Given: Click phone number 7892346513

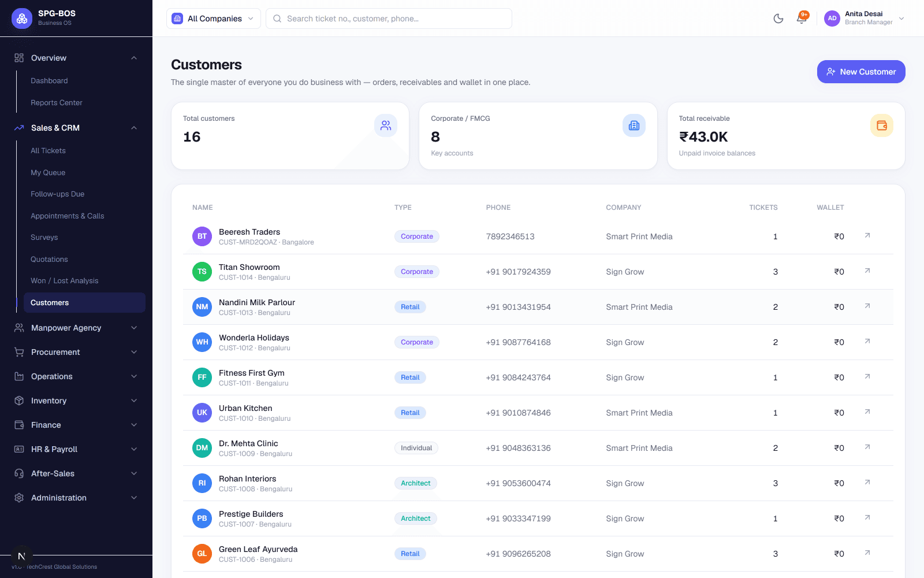Looking at the screenshot, I should (x=511, y=236).
